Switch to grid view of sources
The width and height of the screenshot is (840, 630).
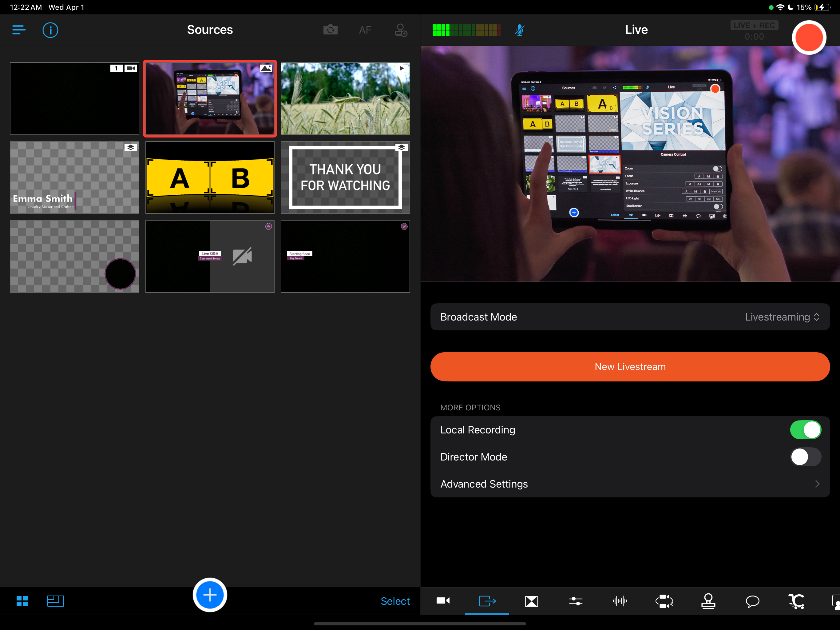click(22, 601)
